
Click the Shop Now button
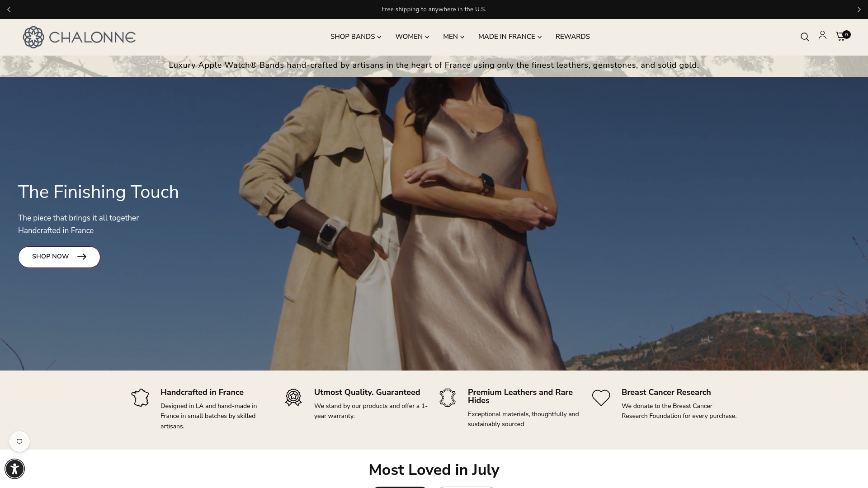click(x=59, y=257)
